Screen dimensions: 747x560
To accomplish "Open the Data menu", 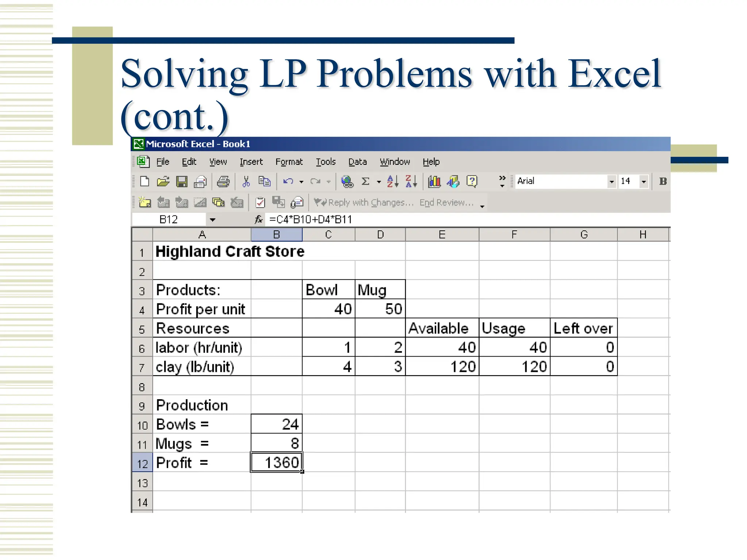I will (x=357, y=162).
